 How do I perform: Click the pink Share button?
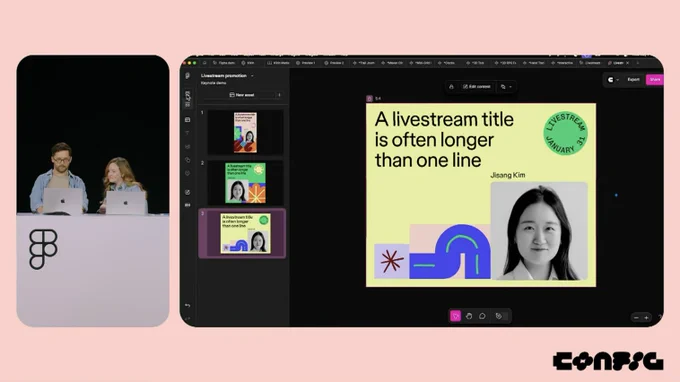click(654, 80)
